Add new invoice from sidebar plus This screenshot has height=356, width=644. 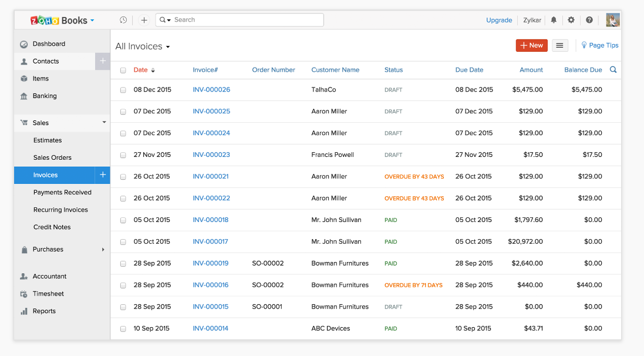click(103, 175)
